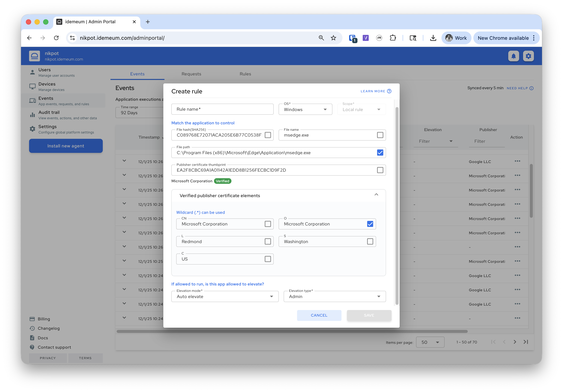Click Install new agent button
The image size is (563, 392).
pyautogui.click(x=66, y=146)
